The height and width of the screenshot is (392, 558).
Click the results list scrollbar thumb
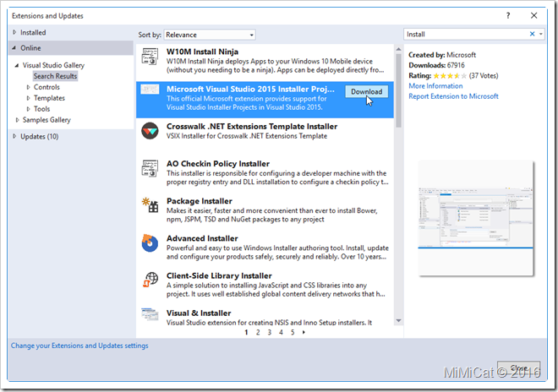398,90
